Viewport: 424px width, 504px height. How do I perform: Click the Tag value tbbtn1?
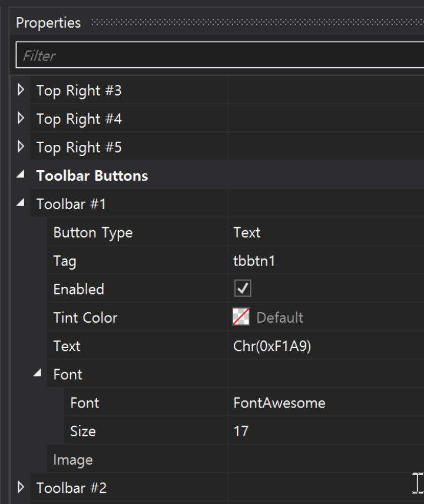point(254,261)
